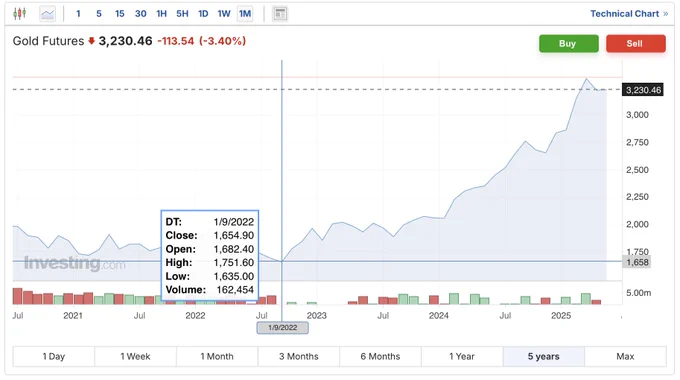Click the High 1,751.60 tooltip value

point(234,263)
